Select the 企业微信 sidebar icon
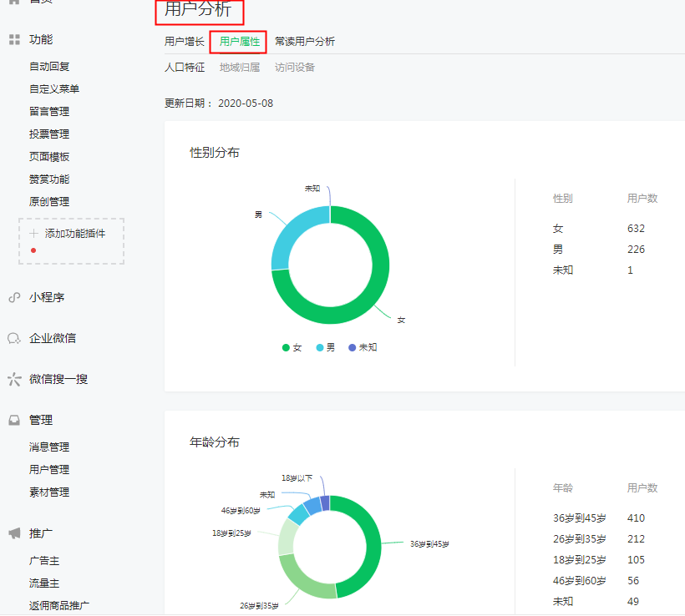Image resolution: width=685 pixels, height=616 pixels. (x=13, y=337)
